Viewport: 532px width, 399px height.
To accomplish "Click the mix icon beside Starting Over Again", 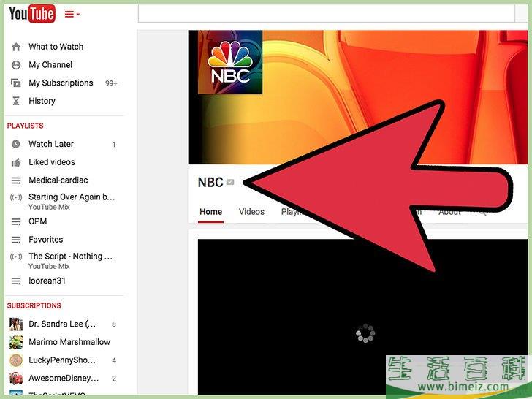I will pos(16,197).
